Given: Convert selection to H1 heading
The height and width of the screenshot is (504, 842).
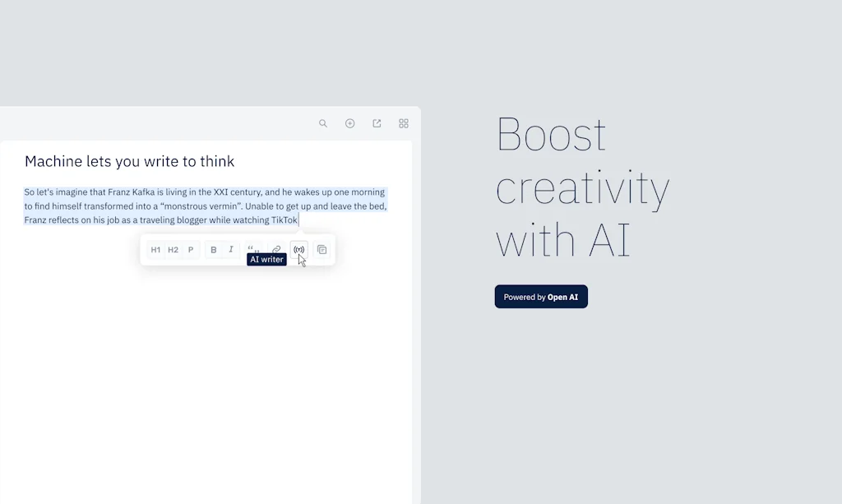Looking at the screenshot, I should click(x=155, y=249).
